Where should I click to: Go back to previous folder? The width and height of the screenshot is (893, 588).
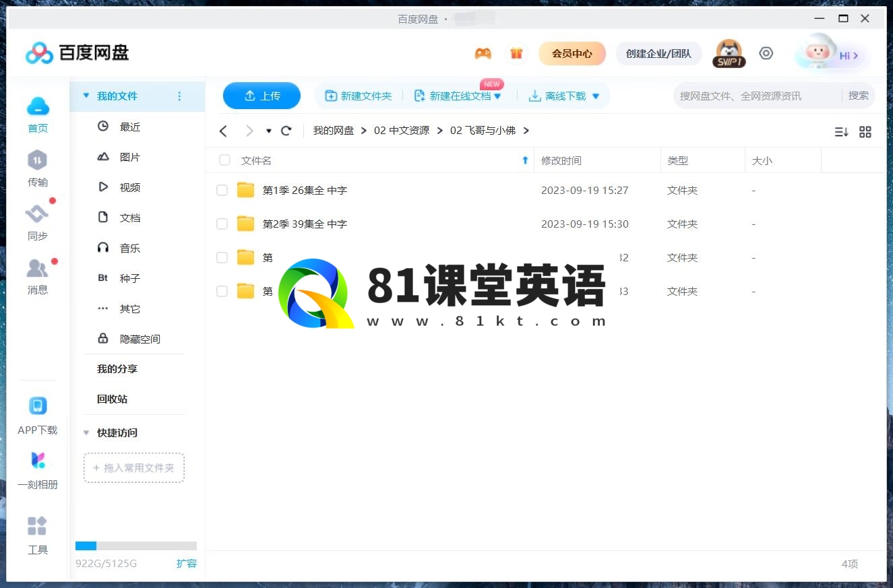tap(224, 131)
